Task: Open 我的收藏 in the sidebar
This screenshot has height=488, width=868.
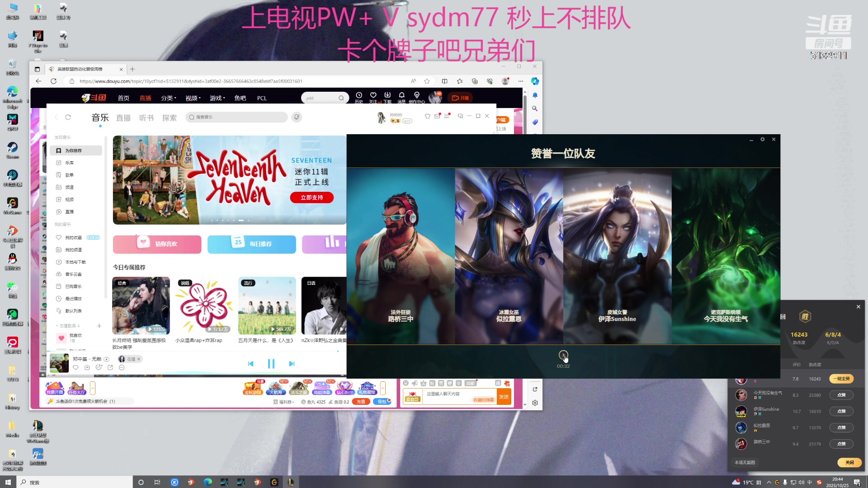Action: [x=76, y=237]
